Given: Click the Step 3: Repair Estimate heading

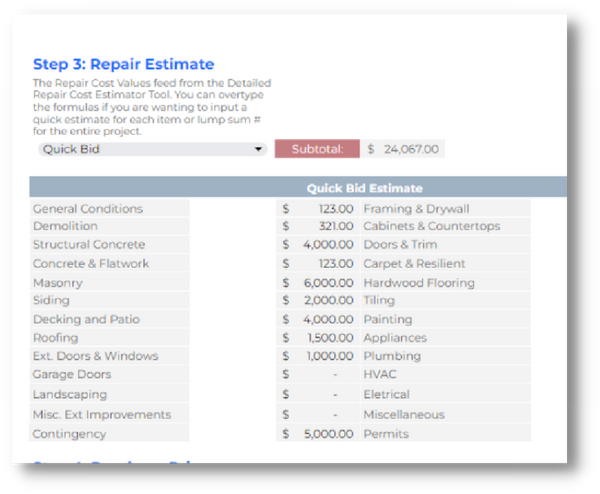Looking at the screenshot, I should coord(123,65).
